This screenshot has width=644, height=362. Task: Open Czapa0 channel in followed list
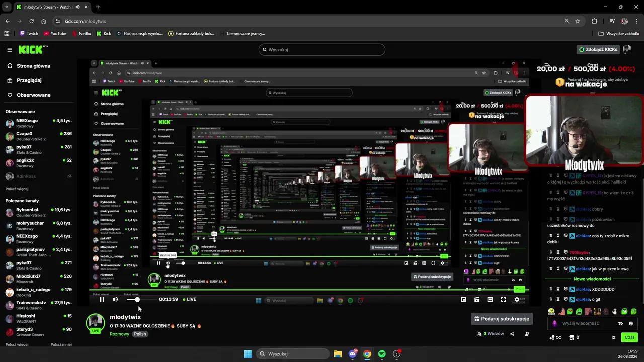(x=39, y=136)
